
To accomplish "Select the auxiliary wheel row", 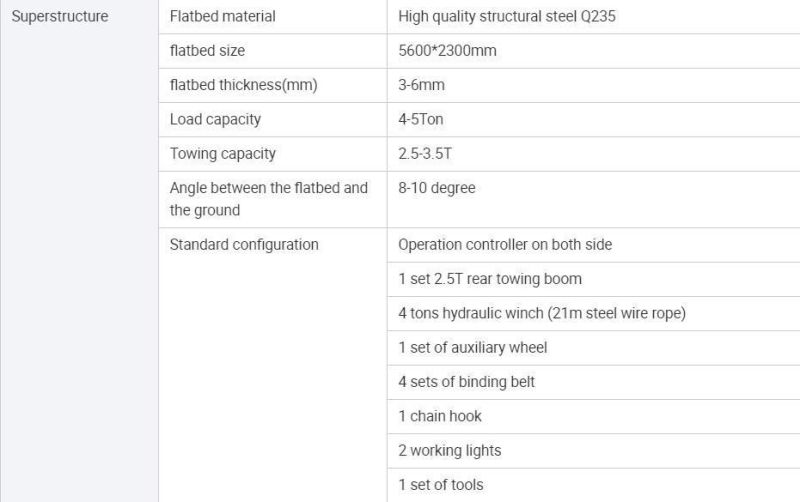I will tap(594, 348).
